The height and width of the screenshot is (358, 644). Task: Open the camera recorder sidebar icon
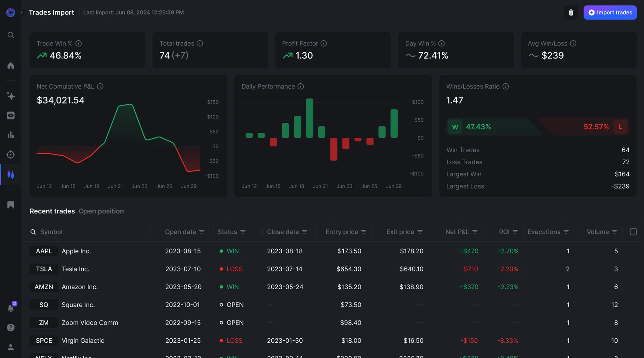coord(11,116)
